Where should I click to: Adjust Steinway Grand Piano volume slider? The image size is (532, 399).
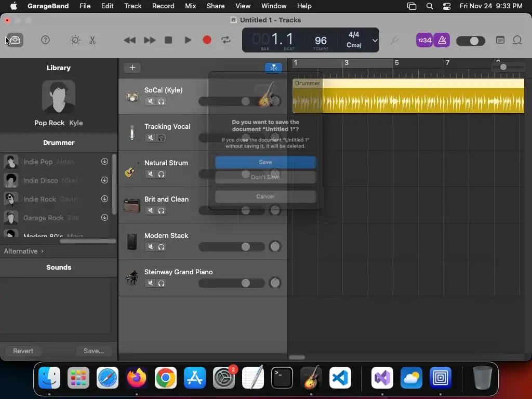coord(231,283)
